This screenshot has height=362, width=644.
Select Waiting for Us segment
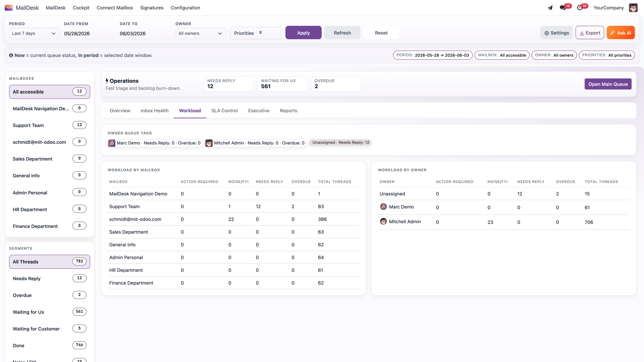(49, 312)
